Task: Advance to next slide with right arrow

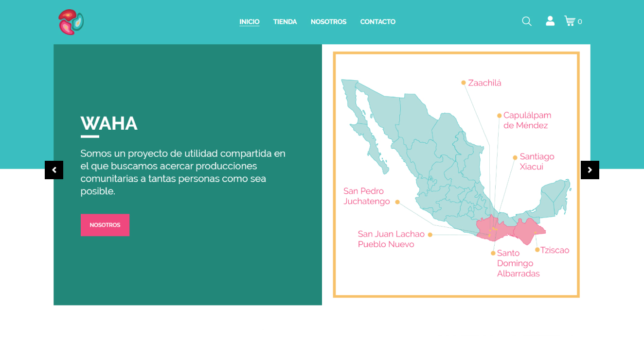Action: coord(590,170)
